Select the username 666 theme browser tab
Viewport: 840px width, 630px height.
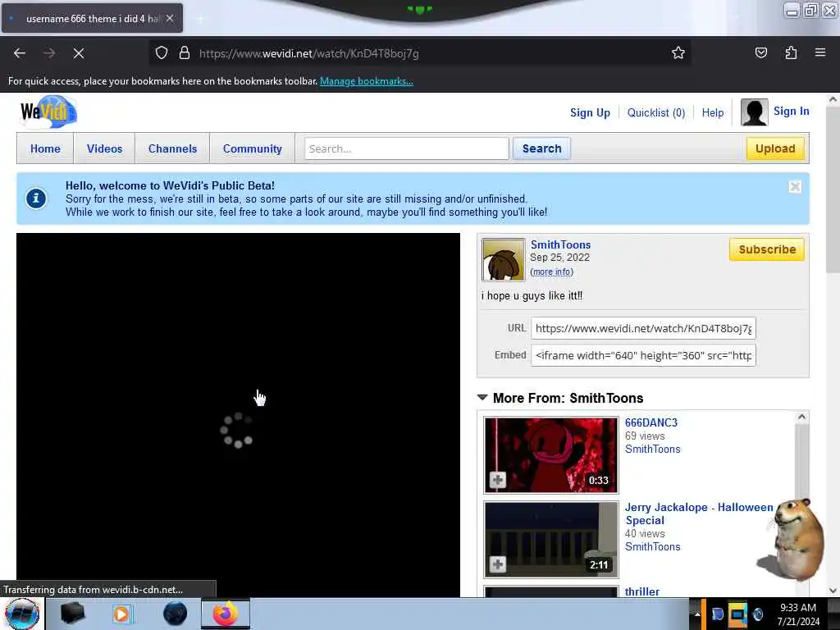click(x=92, y=18)
